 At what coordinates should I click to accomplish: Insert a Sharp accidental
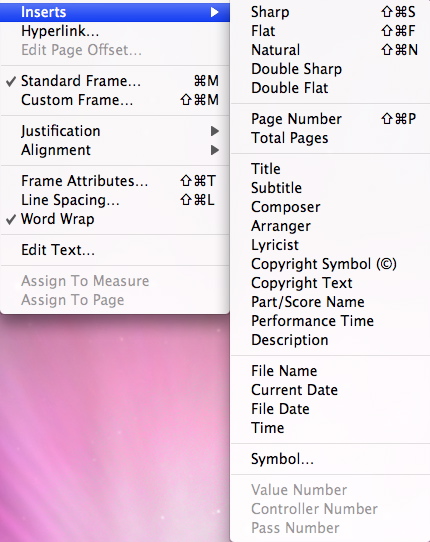(x=330, y=12)
